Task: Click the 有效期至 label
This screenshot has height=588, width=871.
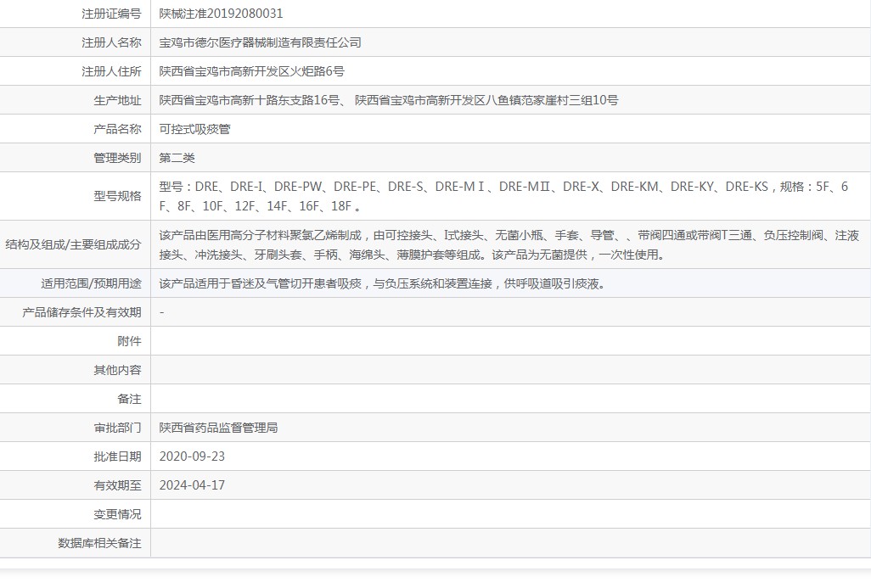Action: pos(117,485)
